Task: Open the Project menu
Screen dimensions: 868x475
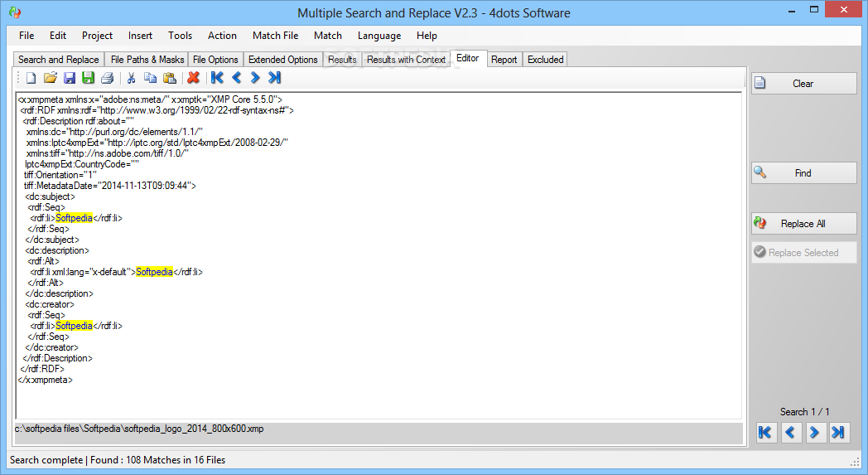Action: 97,36
